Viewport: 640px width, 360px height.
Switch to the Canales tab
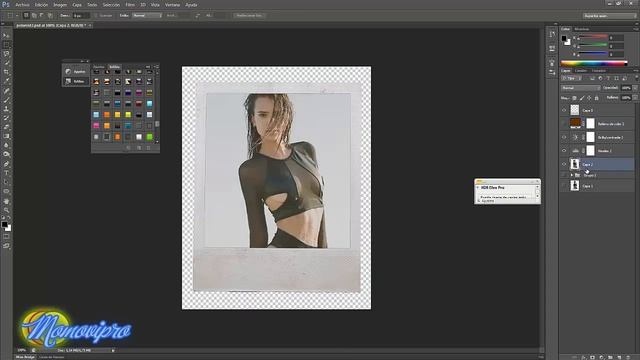click(581, 71)
